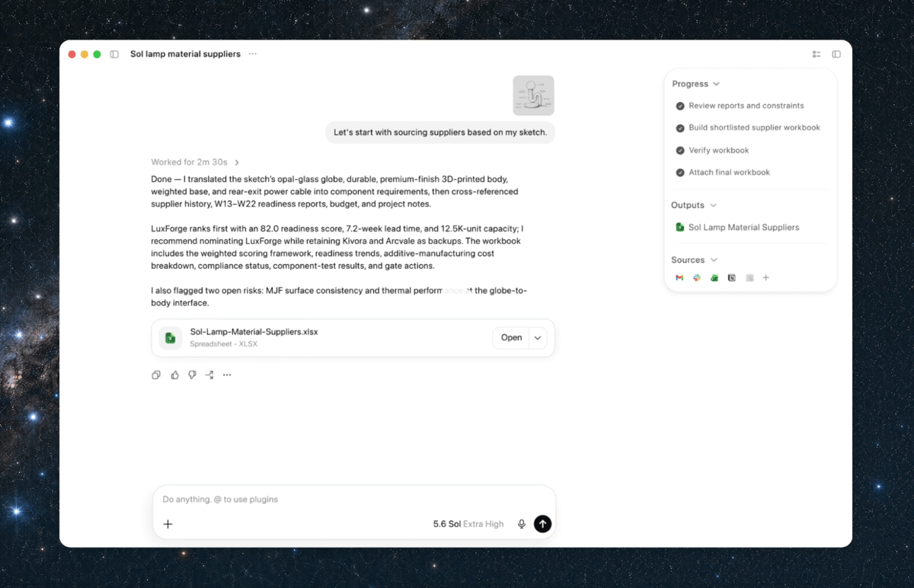Open the Gmail source icon
Viewport: 914px width, 588px height.
tap(679, 278)
